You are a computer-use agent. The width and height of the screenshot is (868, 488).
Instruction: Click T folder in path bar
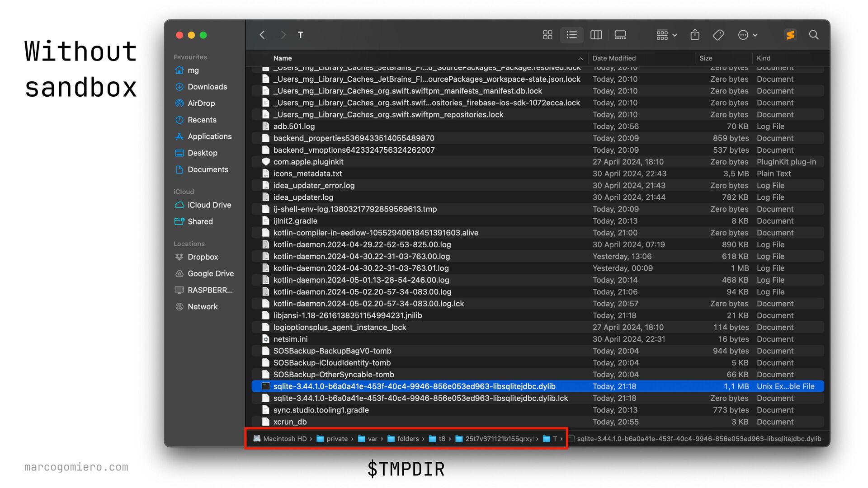(x=550, y=439)
